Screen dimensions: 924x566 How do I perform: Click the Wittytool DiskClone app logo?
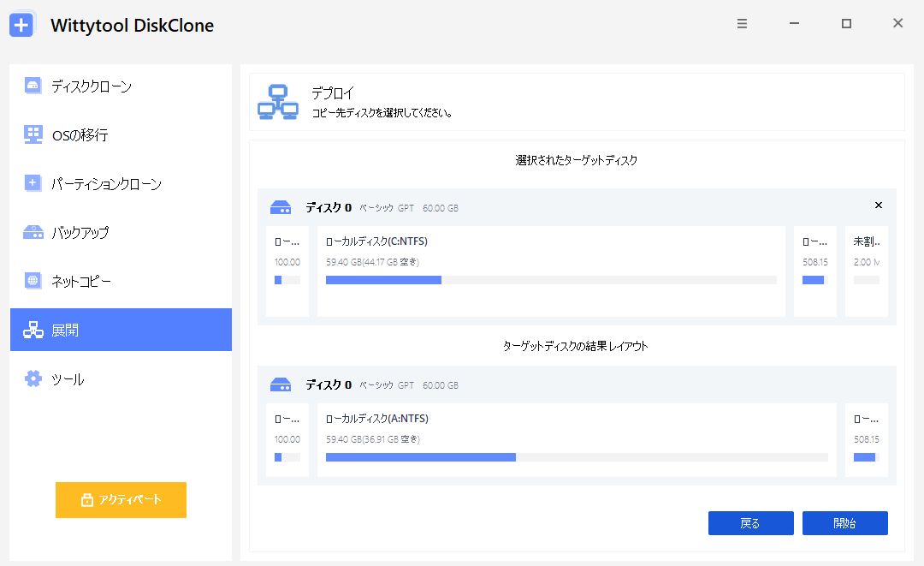tap(21, 25)
